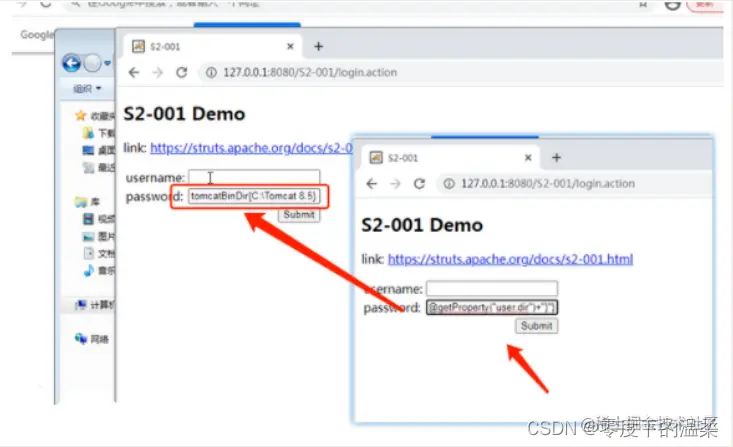Select the S2-001 tab in the rear browser window

[213, 46]
